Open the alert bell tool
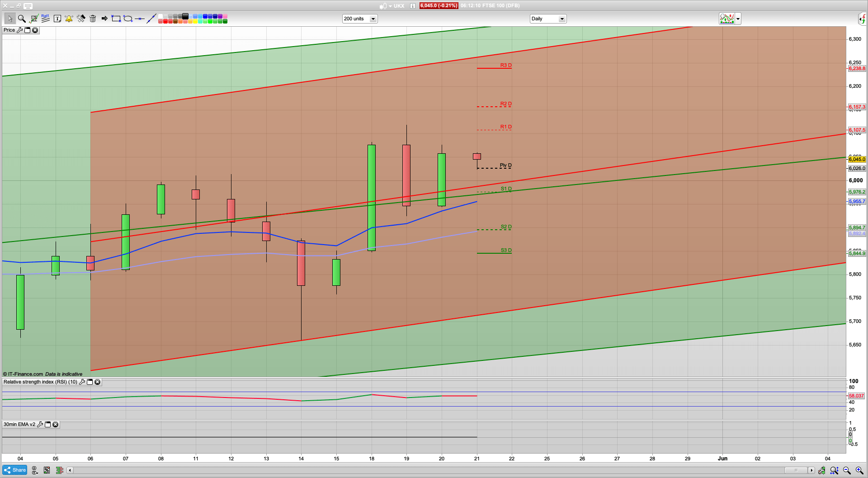Viewport: 868px width, 478px height. (x=69, y=19)
